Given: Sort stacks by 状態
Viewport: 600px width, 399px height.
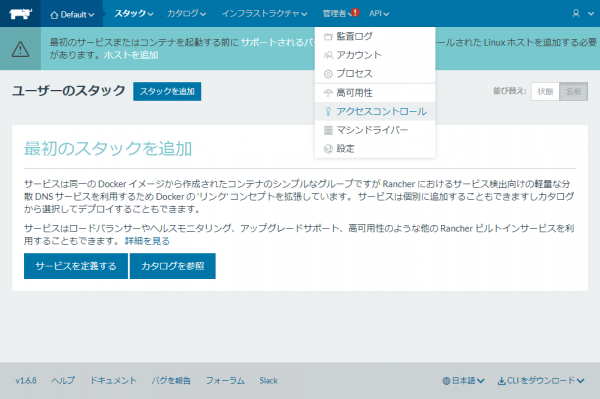Looking at the screenshot, I should pos(545,91).
